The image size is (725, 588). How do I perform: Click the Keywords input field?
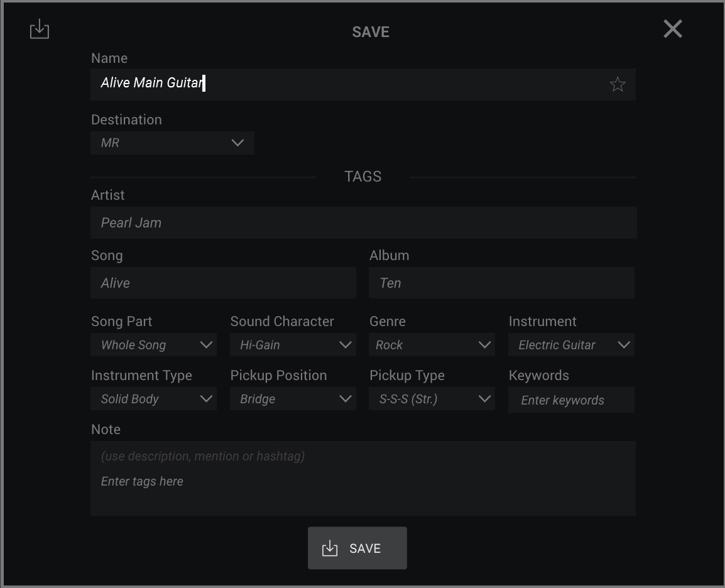(571, 400)
